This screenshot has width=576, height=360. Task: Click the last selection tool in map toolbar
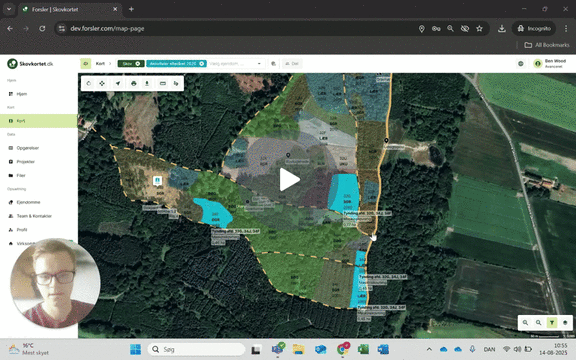[x=176, y=83]
